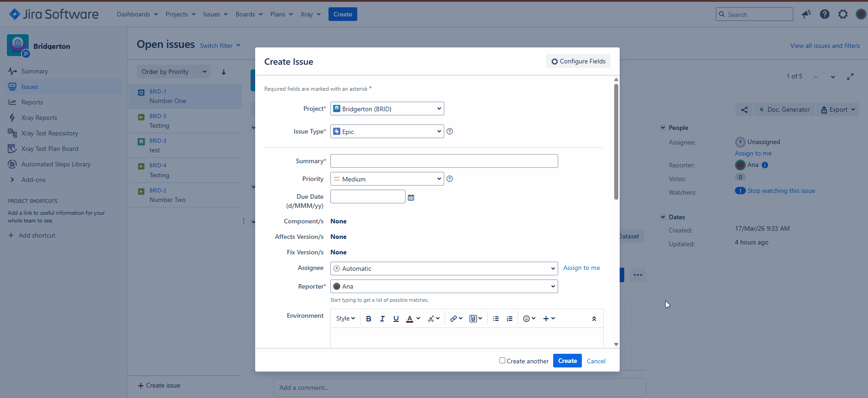868x398 pixels.
Task: Open the Project dropdown
Action: 387,109
